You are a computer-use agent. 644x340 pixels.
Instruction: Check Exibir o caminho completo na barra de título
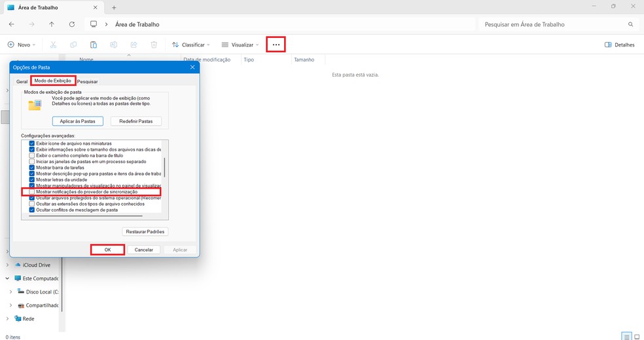32,155
